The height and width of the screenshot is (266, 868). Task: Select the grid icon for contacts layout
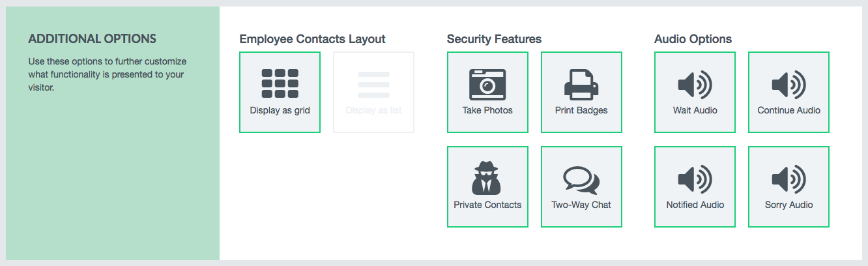pos(280,84)
